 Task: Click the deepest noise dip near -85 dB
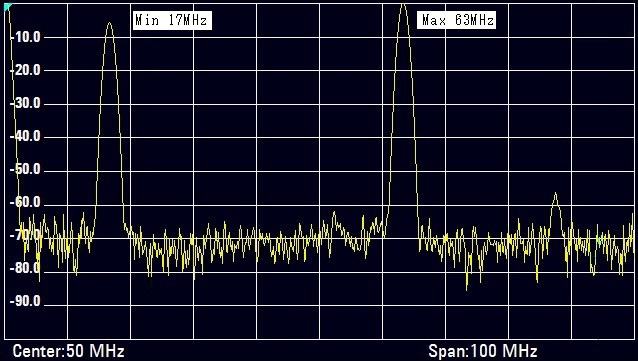coord(467,288)
